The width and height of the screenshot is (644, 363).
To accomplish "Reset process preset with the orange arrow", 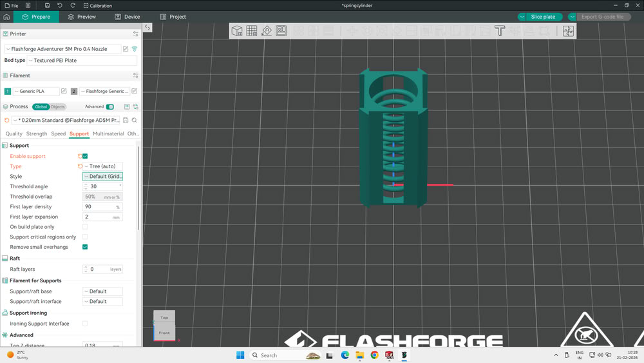I will coord(6,120).
